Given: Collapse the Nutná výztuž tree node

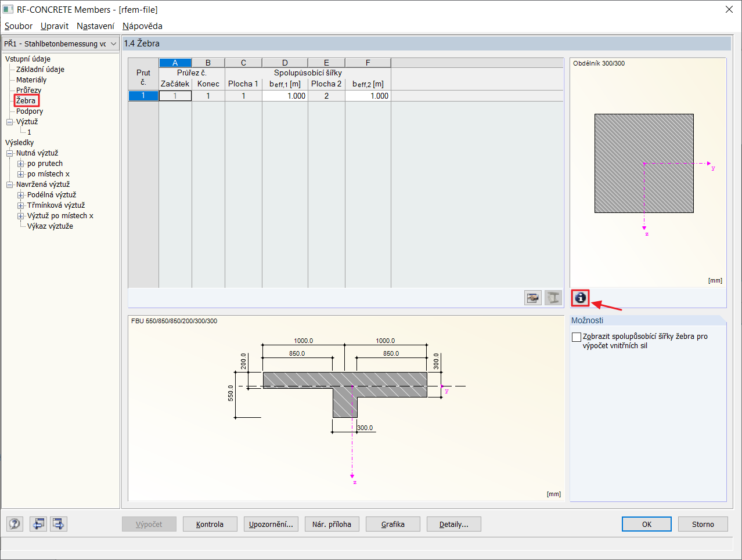Looking at the screenshot, I should pos(9,153).
